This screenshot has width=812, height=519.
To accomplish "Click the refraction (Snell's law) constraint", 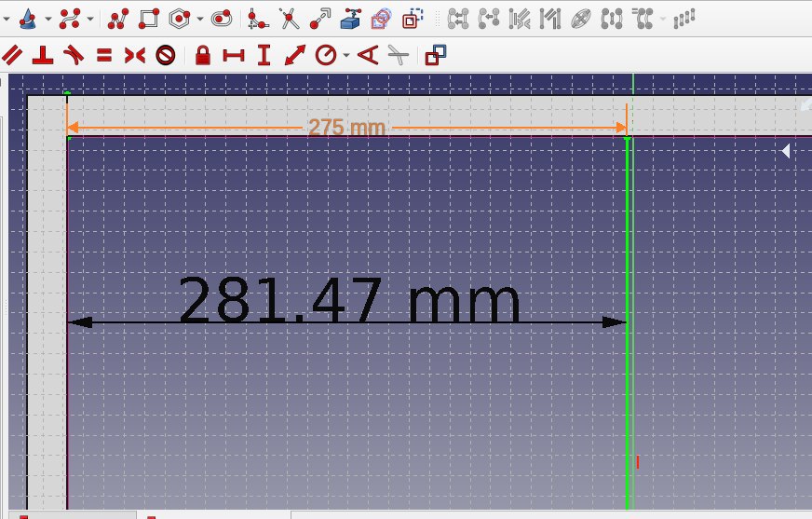I will click(399, 55).
